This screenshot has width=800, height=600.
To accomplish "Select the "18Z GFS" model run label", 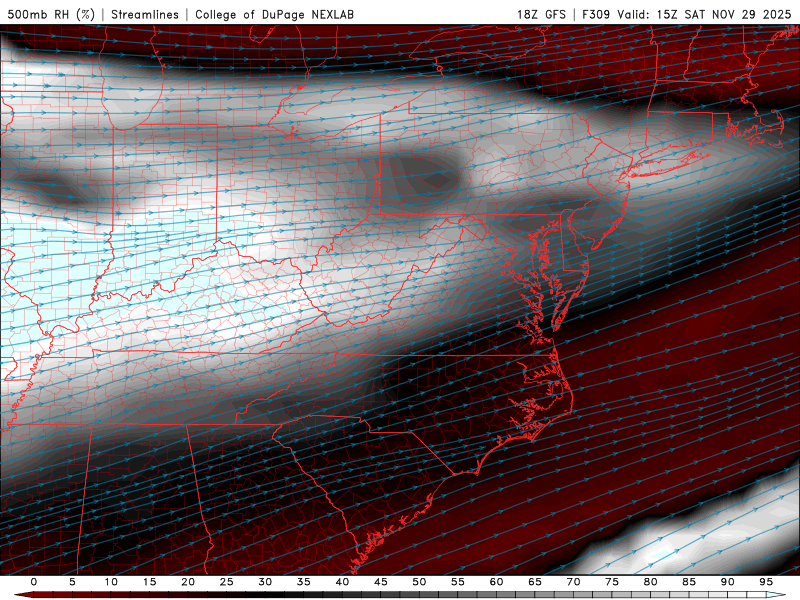I will (x=541, y=14).
